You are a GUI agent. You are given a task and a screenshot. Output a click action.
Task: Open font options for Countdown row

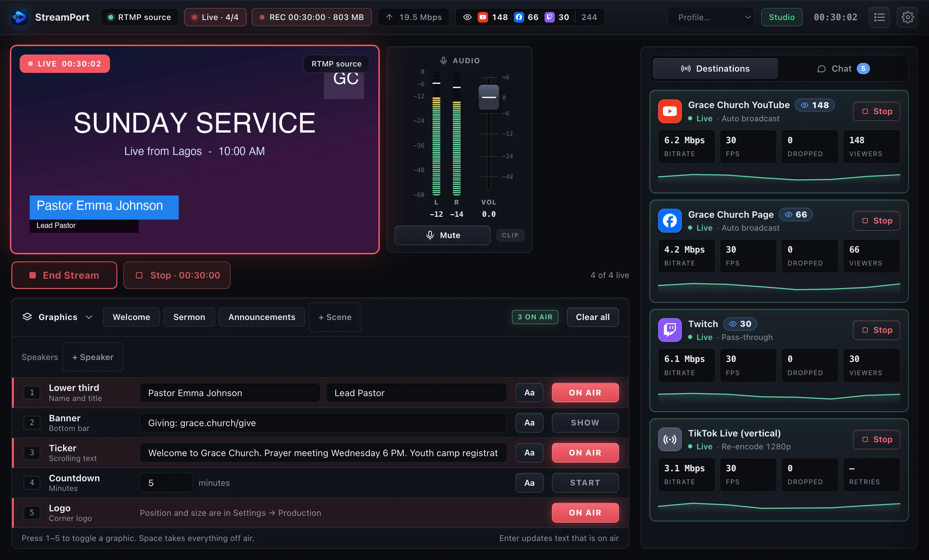point(529,483)
